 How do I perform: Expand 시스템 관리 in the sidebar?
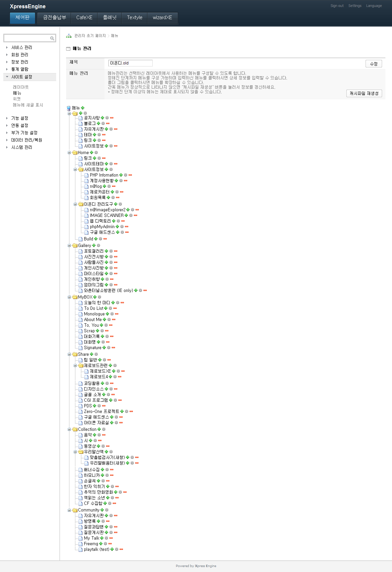21,147
